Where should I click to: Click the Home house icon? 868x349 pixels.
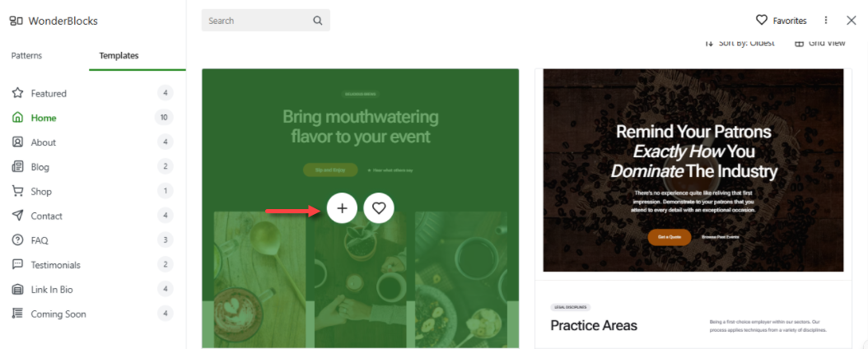(x=17, y=118)
